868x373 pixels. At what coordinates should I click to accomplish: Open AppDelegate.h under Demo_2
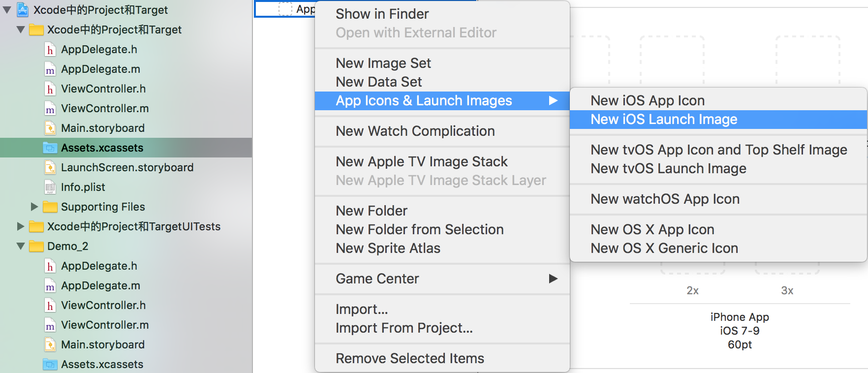[99, 266]
